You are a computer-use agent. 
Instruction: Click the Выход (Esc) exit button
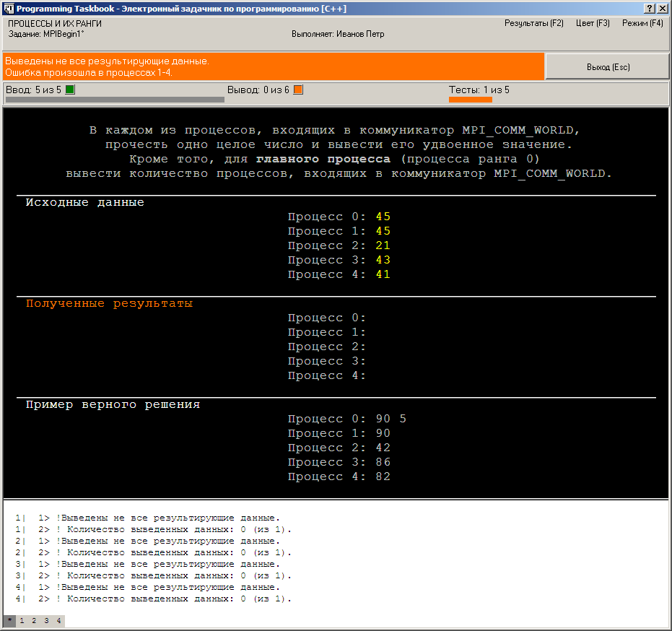(607, 66)
